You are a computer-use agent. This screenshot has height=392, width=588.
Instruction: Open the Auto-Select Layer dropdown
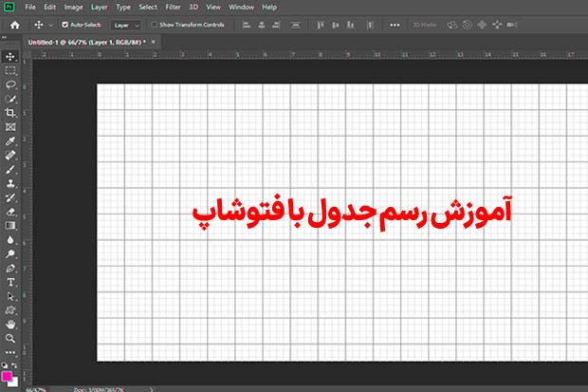(126, 26)
